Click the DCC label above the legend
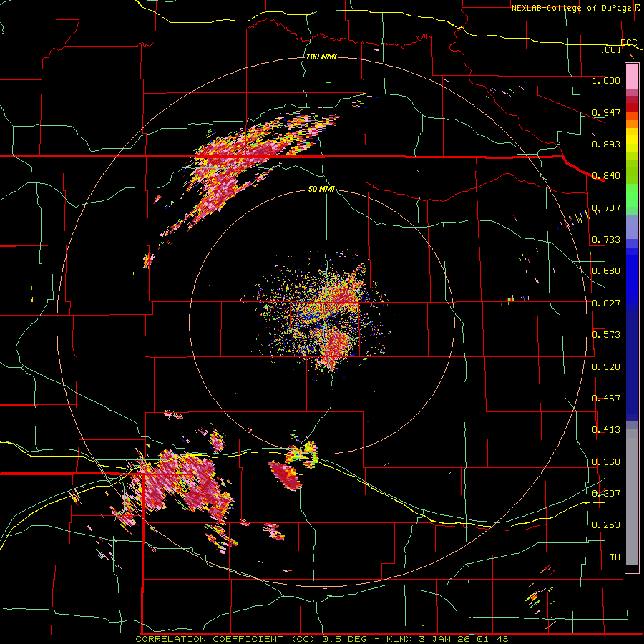The height and width of the screenshot is (644, 644). (x=628, y=43)
